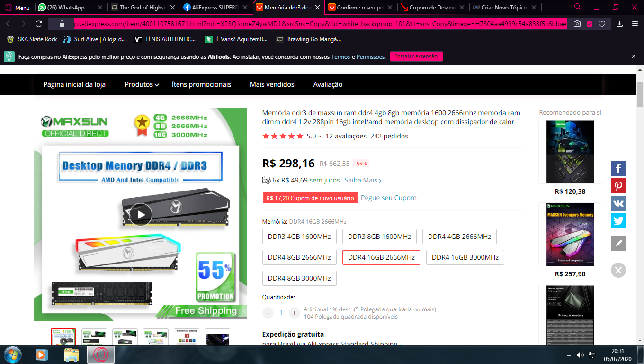Image resolution: width=644 pixels, height=364 pixels.
Task: Bookmark page with the heart icon
Action: coord(602,24)
